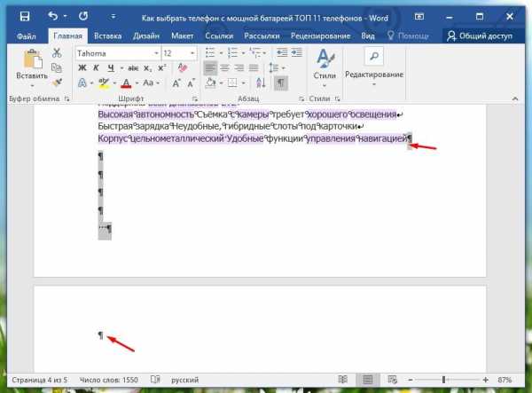Click the Save icon in title bar

point(24,16)
